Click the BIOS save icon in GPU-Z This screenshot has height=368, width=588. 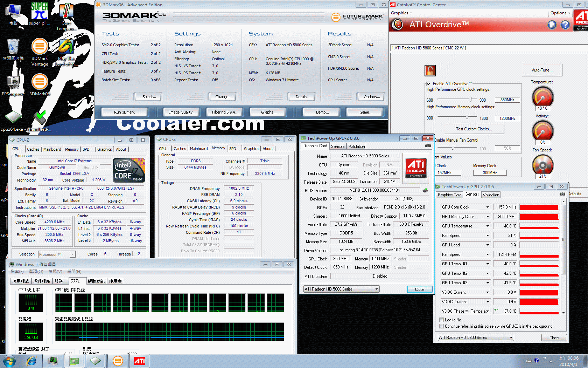(x=425, y=190)
